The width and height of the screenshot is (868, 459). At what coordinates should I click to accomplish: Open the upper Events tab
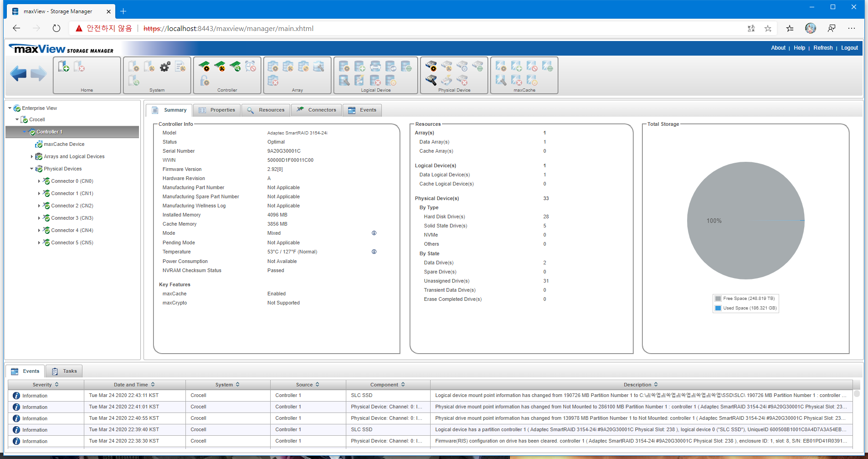pos(362,110)
